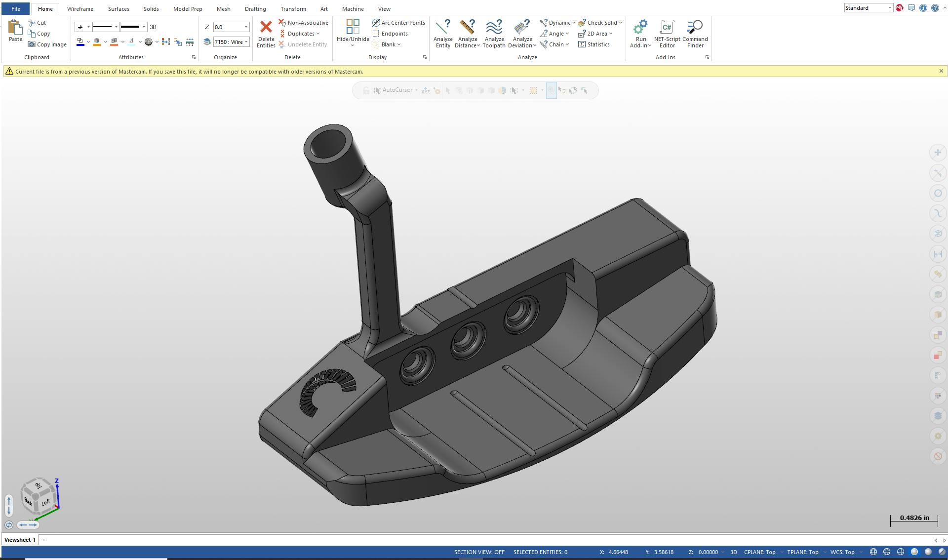This screenshot has width=948, height=560.
Task: Launch Command Finder
Action: pos(695,34)
